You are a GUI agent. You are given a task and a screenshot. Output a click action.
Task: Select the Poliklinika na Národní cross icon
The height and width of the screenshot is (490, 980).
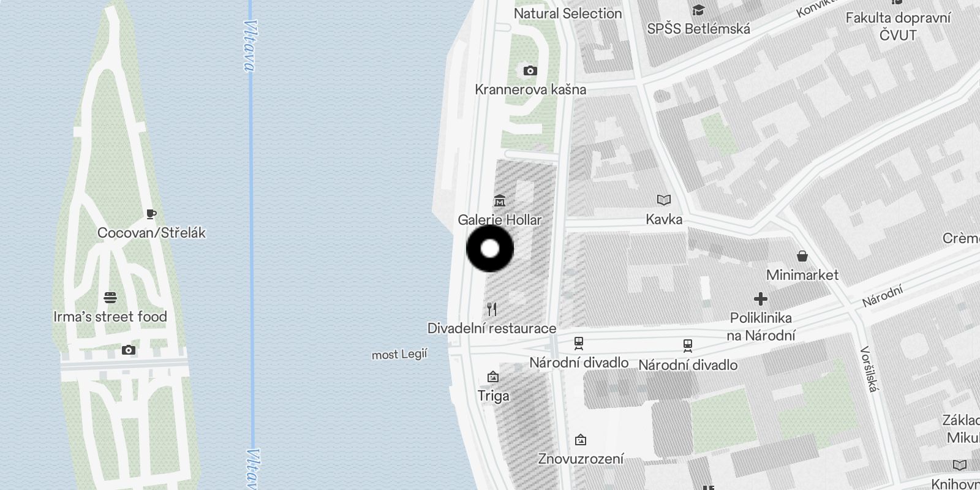[x=761, y=299]
